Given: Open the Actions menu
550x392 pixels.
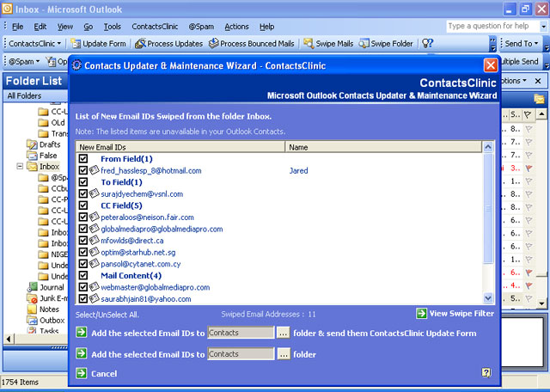Looking at the screenshot, I should tap(237, 27).
